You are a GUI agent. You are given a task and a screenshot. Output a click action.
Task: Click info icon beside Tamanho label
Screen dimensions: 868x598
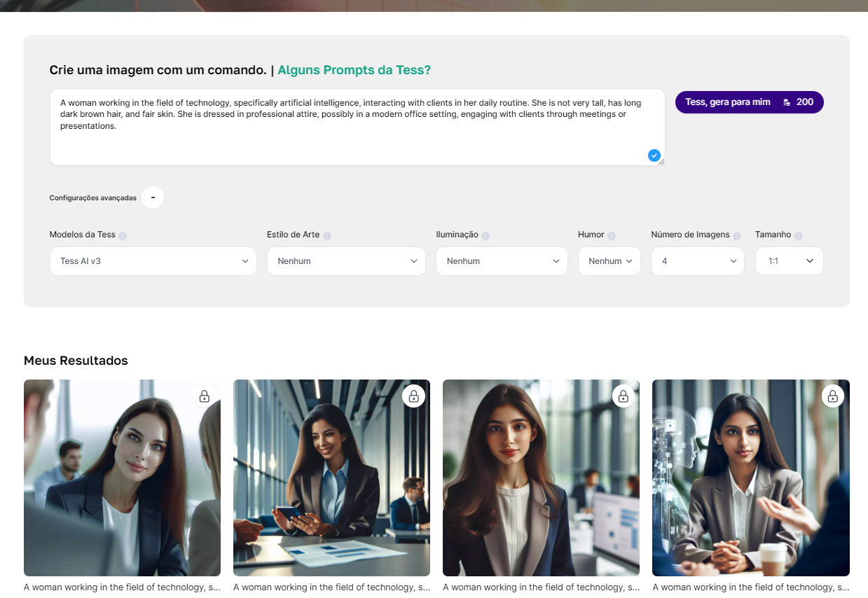[799, 236]
